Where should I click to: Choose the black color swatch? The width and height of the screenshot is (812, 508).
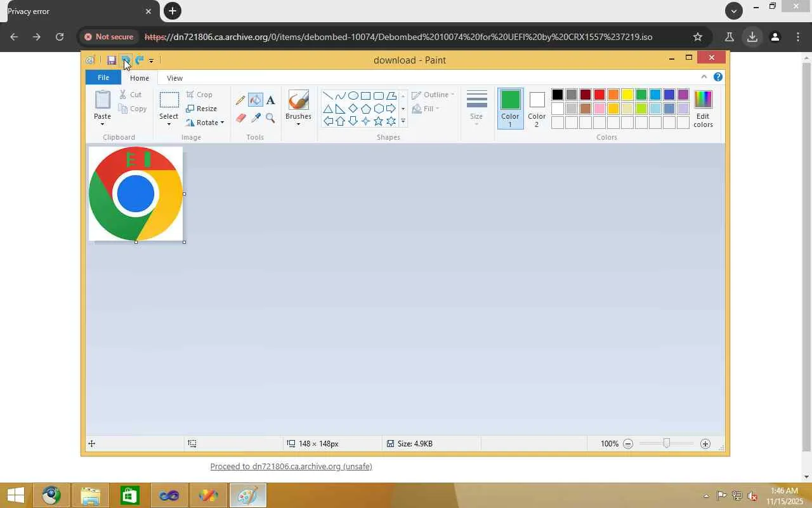(x=557, y=95)
